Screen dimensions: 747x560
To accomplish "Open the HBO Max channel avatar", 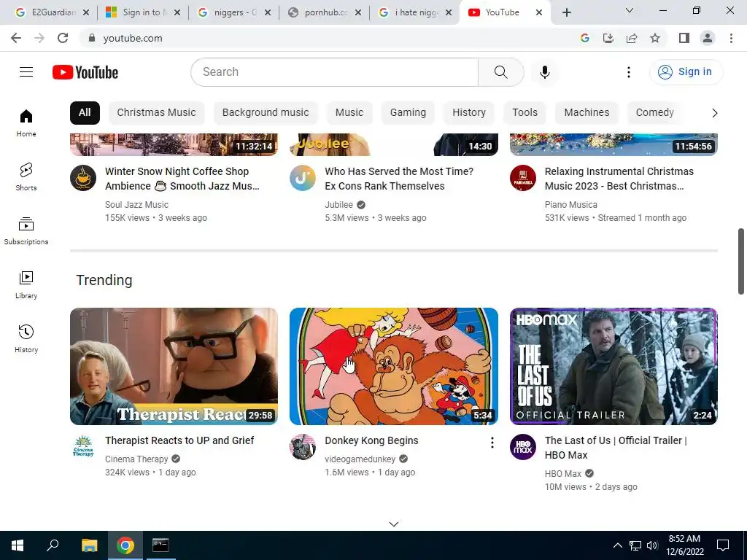I will (x=522, y=447).
